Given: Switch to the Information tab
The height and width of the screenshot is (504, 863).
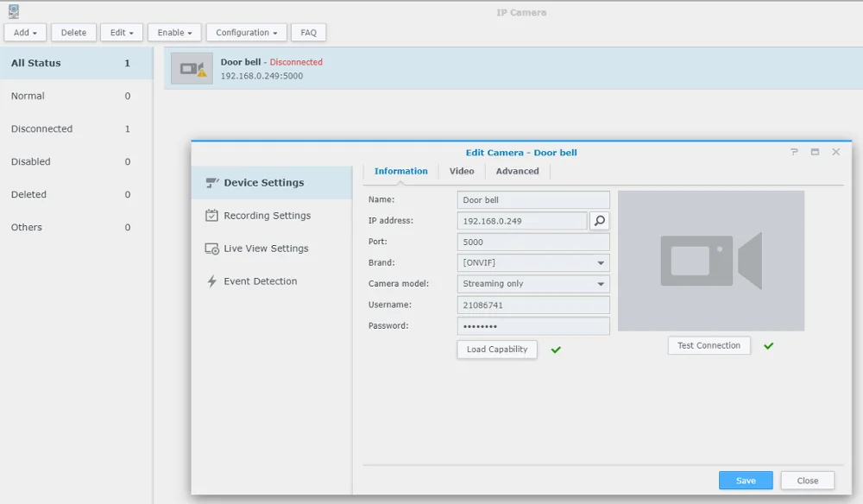Looking at the screenshot, I should tap(400, 171).
